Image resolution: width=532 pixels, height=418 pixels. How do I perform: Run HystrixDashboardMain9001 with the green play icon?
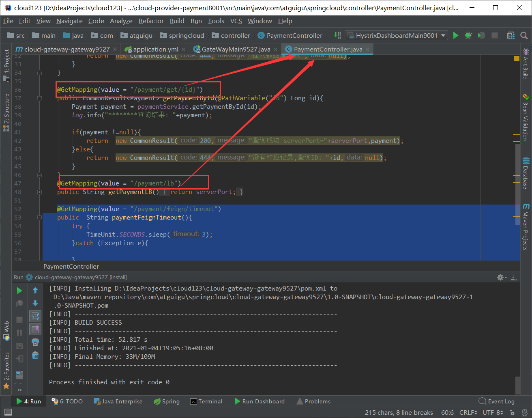click(456, 36)
